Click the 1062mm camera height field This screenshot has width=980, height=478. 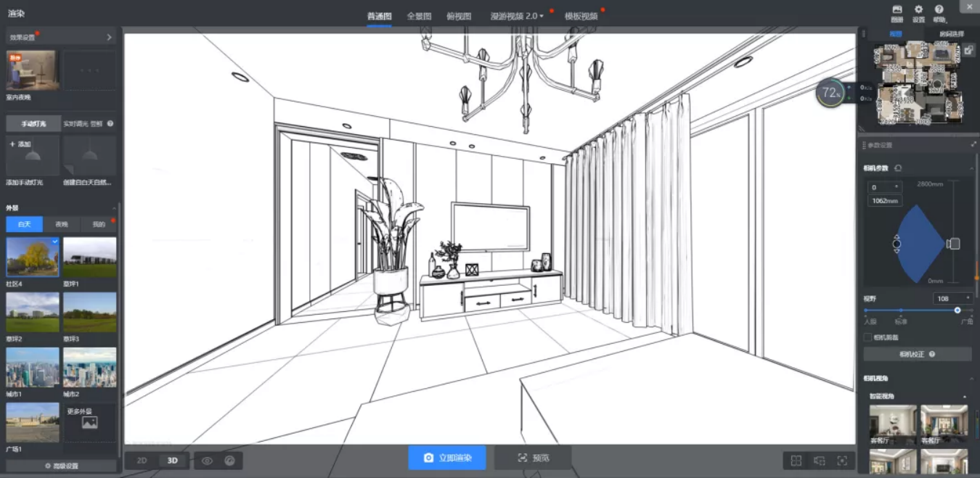[885, 201]
